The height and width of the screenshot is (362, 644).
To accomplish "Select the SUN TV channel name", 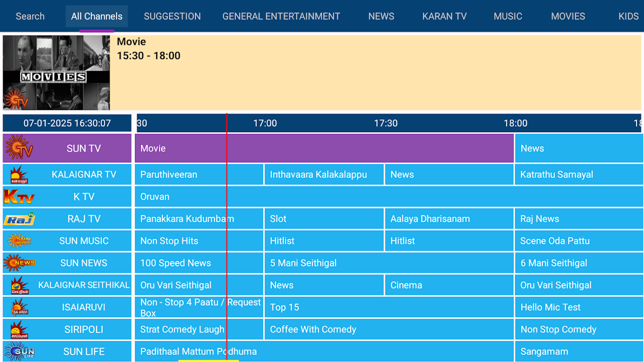I will 84,148.
